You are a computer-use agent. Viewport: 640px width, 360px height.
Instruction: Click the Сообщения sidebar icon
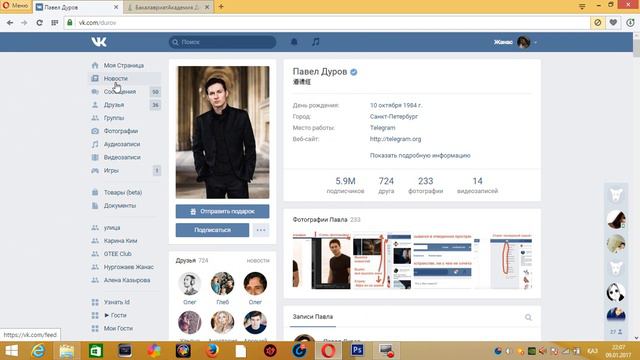[x=95, y=91]
